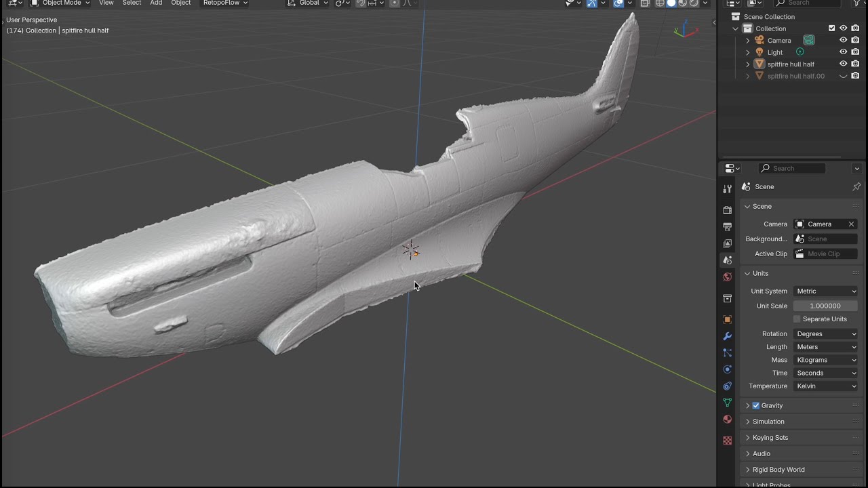Open the RetopoFlow menu
The height and width of the screenshot is (488, 868).
pos(224,3)
